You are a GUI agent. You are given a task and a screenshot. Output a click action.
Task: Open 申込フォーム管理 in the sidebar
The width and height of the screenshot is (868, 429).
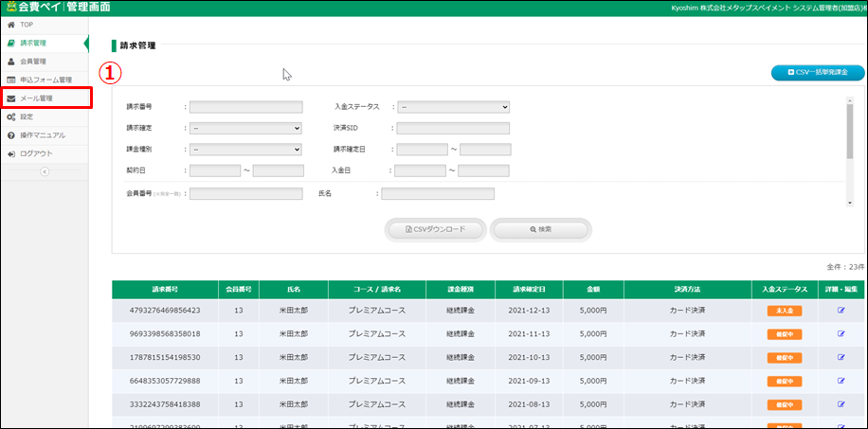coord(45,80)
